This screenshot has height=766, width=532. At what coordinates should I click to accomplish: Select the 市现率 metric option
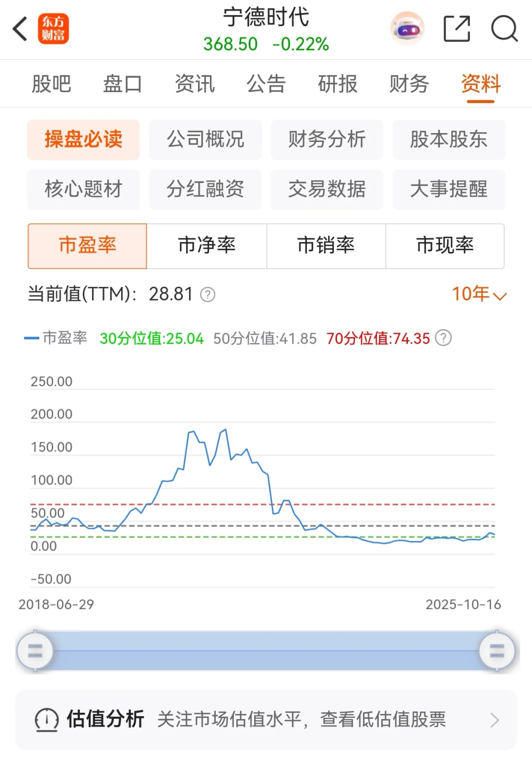coord(445,246)
